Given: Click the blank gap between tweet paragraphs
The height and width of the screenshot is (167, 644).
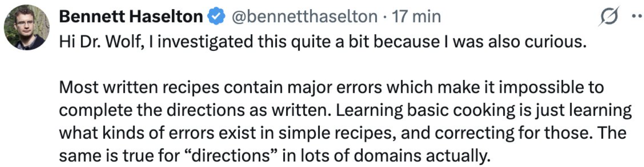Looking at the screenshot, I should pos(319,64).
